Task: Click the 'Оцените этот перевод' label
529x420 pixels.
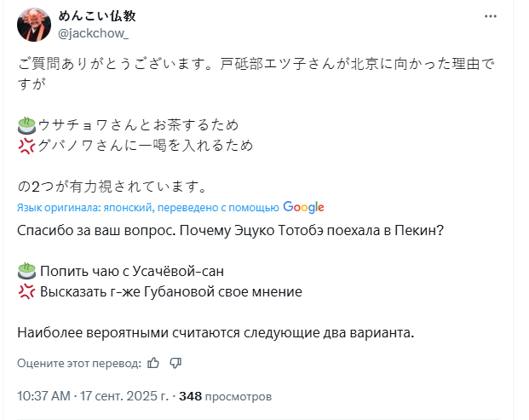Action: click(79, 364)
